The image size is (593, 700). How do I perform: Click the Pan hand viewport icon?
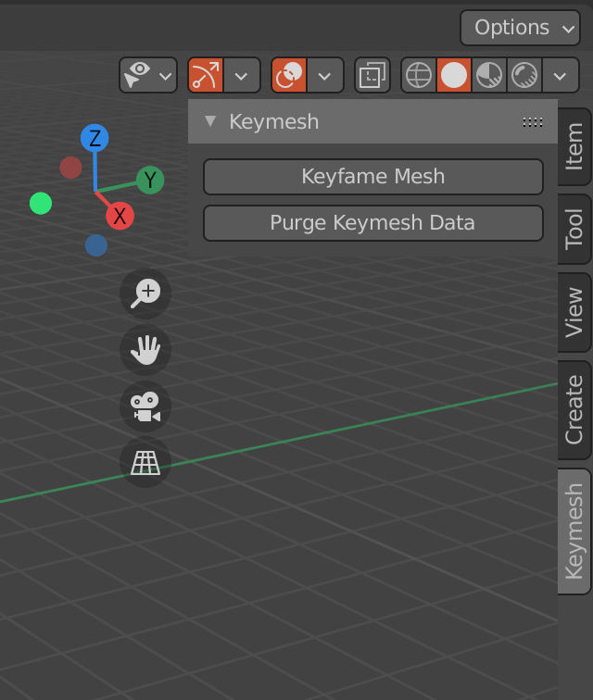pyautogui.click(x=145, y=350)
